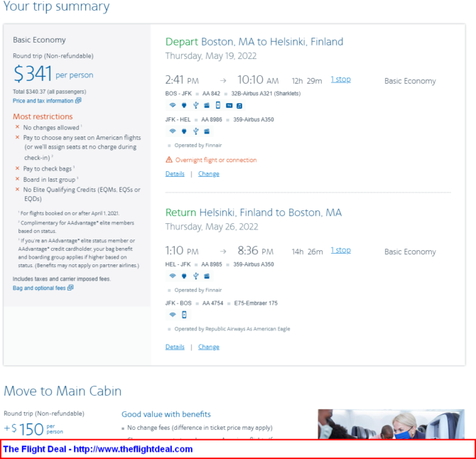Click external-link icon beside Price and tax information
Screen dimensions: 476x459
pos(78,100)
